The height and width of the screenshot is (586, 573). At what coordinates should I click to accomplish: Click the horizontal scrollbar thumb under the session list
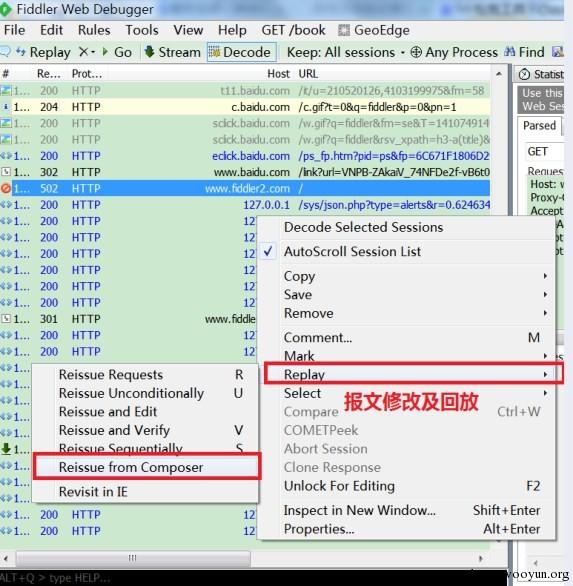[x=133, y=558]
